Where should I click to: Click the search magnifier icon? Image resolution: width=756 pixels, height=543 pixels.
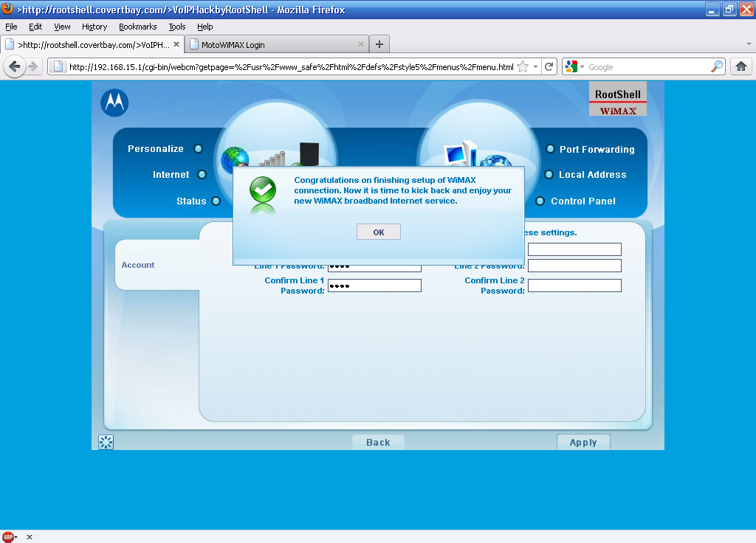click(717, 66)
